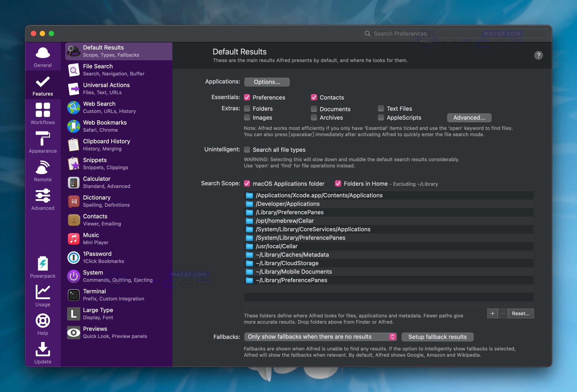Enable the Folders extras checkbox

pyautogui.click(x=247, y=108)
